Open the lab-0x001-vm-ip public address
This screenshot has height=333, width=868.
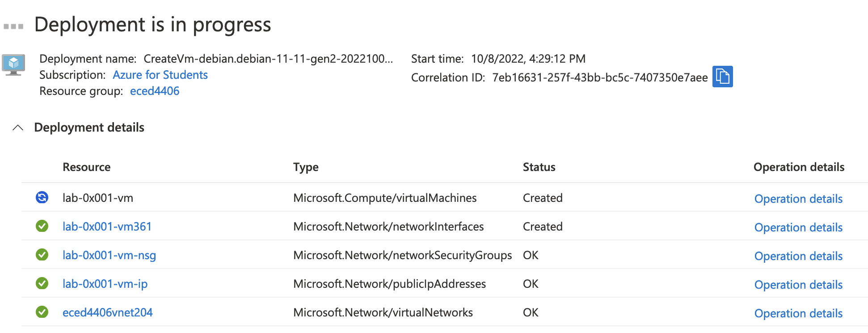pyautogui.click(x=105, y=284)
